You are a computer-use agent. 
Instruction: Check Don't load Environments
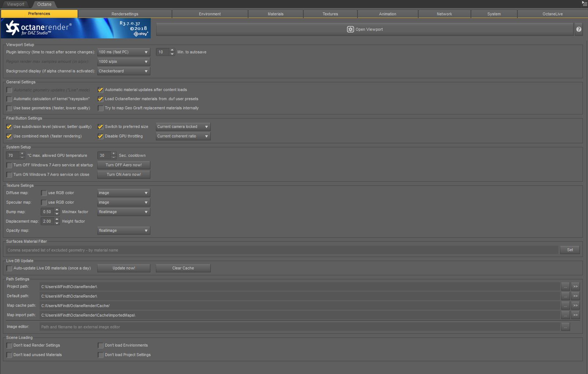[x=101, y=345]
